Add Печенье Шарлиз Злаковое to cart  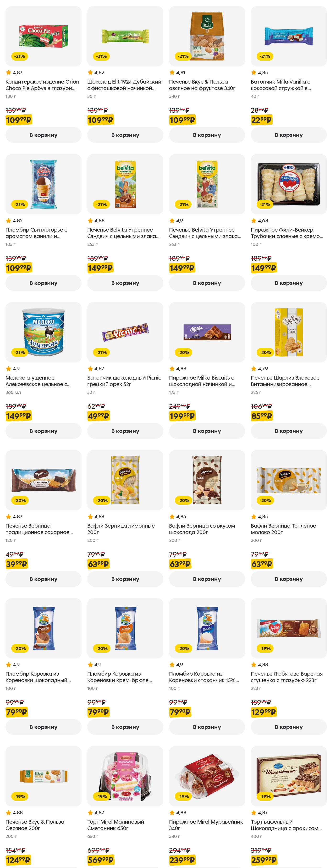288,431
